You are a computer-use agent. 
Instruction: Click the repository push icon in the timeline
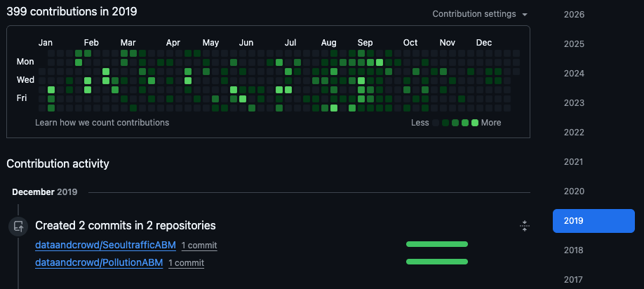tap(18, 226)
